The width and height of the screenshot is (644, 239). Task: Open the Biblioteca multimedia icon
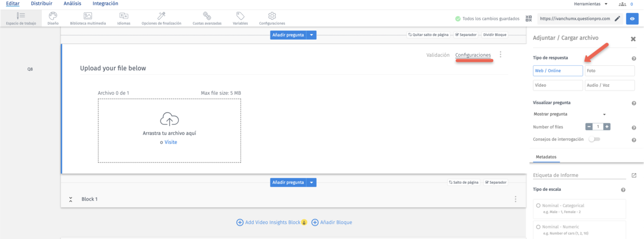[x=88, y=16]
